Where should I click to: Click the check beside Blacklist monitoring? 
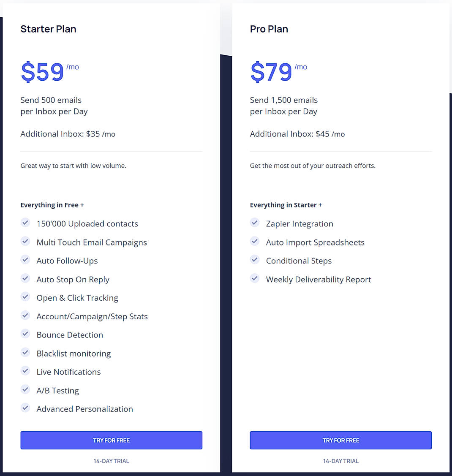coord(25,352)
